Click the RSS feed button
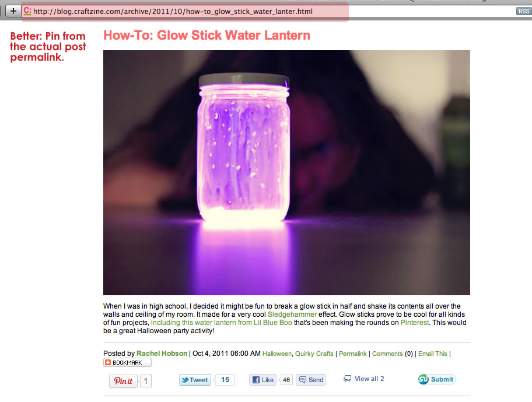 [x=524, y=11]
